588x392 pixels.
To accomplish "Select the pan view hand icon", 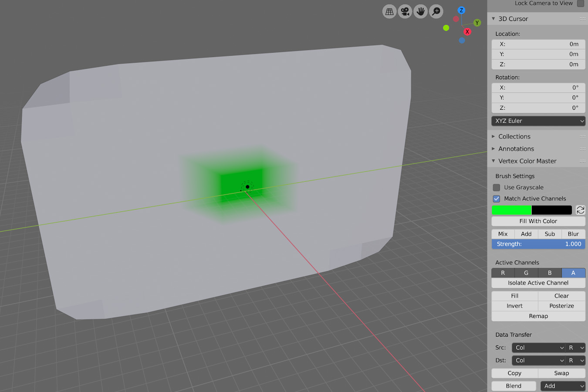I will [420, 12].
